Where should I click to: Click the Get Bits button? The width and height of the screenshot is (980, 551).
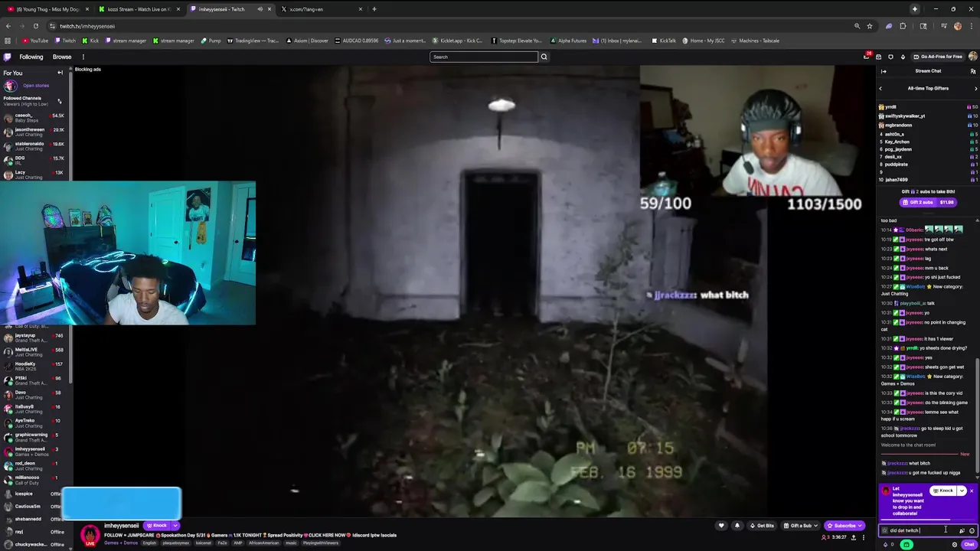tap(763, 526)
